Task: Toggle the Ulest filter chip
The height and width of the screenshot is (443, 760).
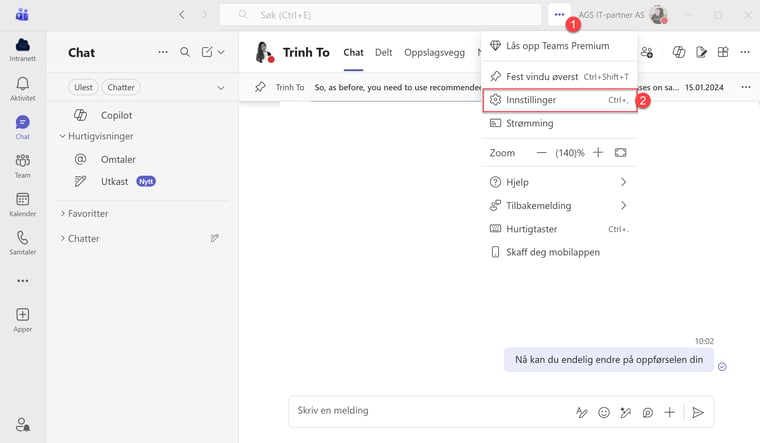Action: pos(83,87)
